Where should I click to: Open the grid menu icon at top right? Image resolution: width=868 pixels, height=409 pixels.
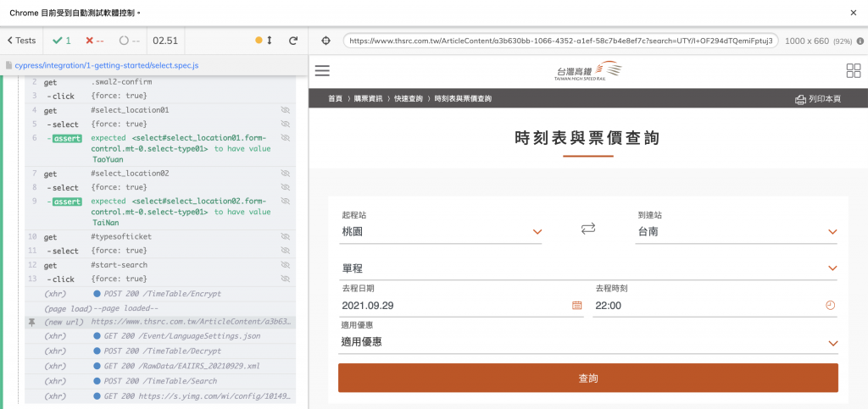pos(853,71)
